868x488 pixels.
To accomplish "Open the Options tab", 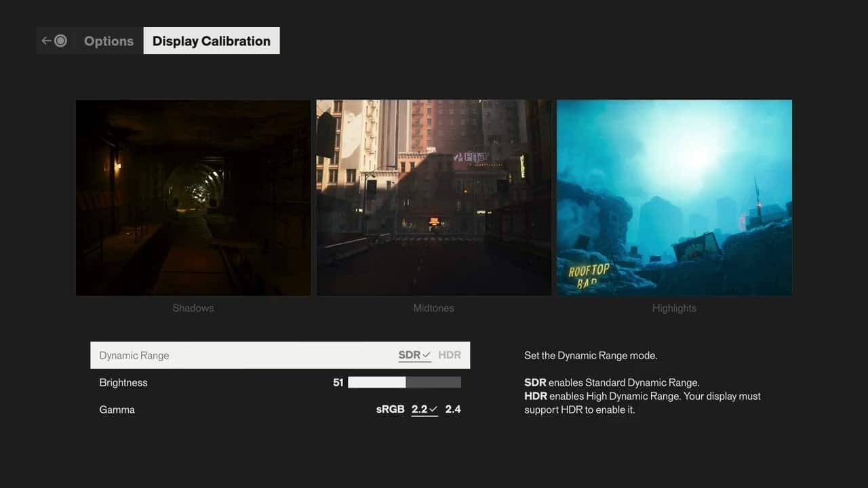I will click(108, 41).
